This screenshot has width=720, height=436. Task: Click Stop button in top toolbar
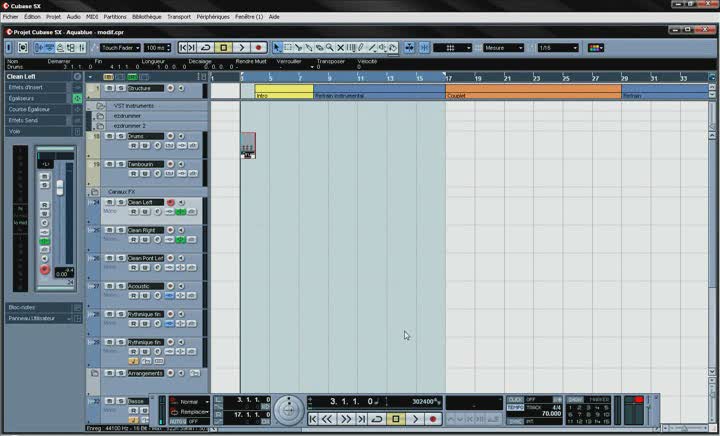pos(224,48)
